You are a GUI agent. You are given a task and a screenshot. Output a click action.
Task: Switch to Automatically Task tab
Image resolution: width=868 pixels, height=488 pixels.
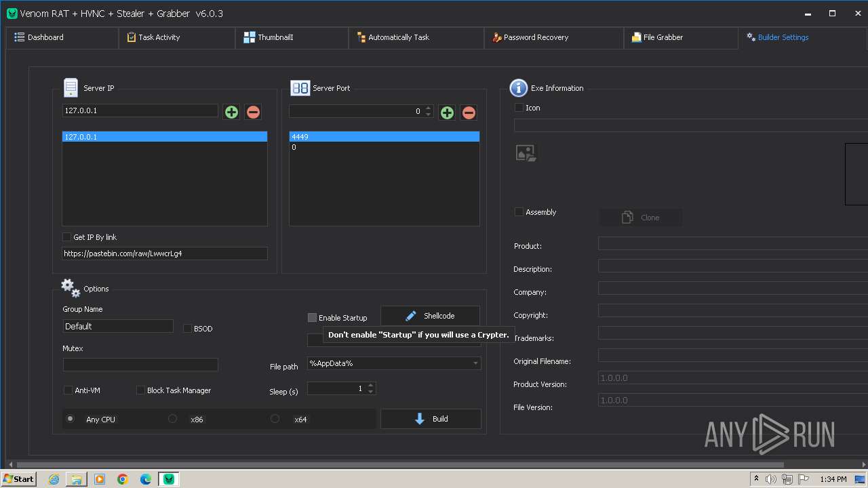click(x=416, y=37)
